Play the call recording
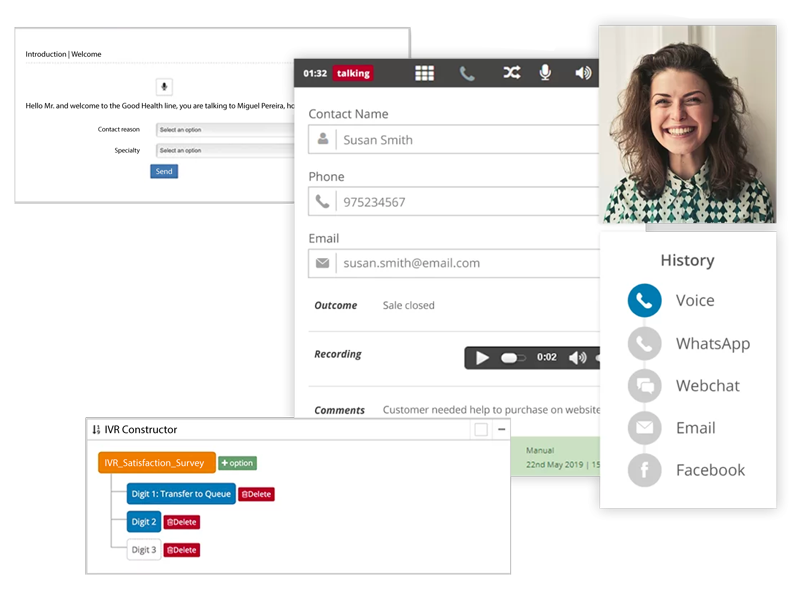Image resolution: width=800 pixels, height=602 pixels. 483,358
